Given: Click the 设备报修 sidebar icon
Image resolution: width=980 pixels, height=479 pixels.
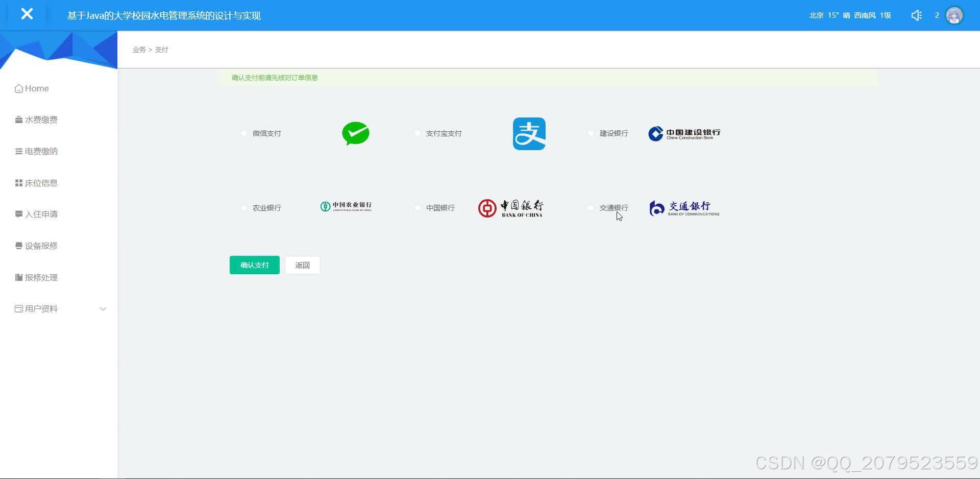Looking at the screenshot, I should [x=19, y=246].
